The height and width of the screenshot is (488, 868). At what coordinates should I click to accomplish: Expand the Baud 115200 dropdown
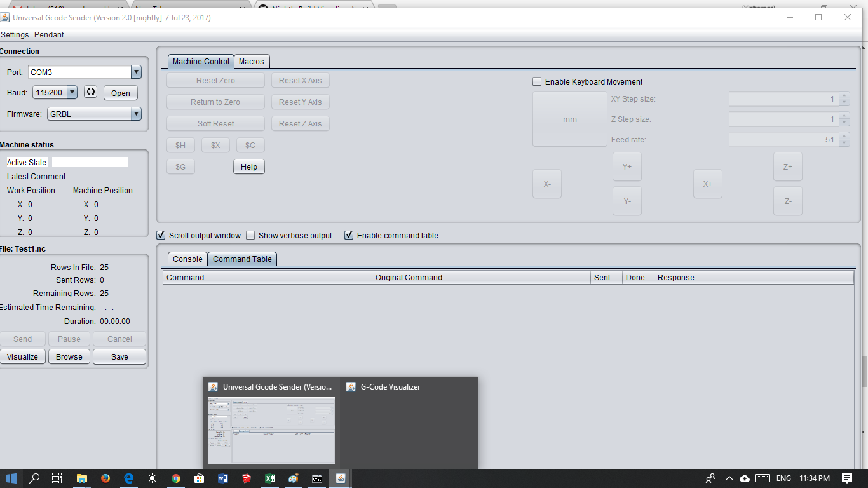pyautogui.click(x=72, y=92)
